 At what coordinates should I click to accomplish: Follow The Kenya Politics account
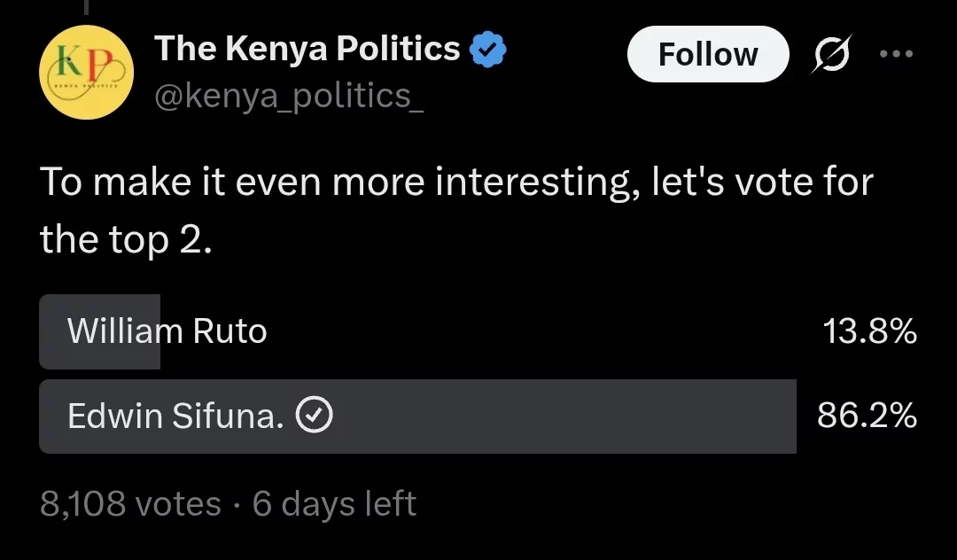[708, 54]
